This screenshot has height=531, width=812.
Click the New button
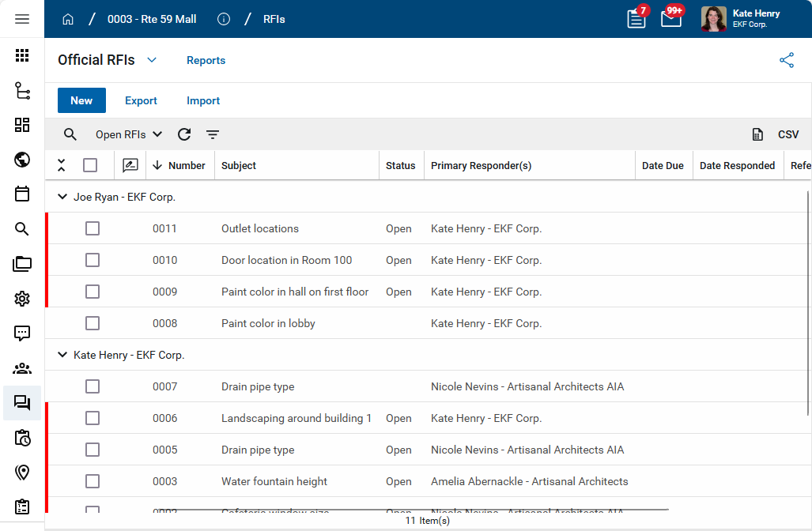[81, 100]
